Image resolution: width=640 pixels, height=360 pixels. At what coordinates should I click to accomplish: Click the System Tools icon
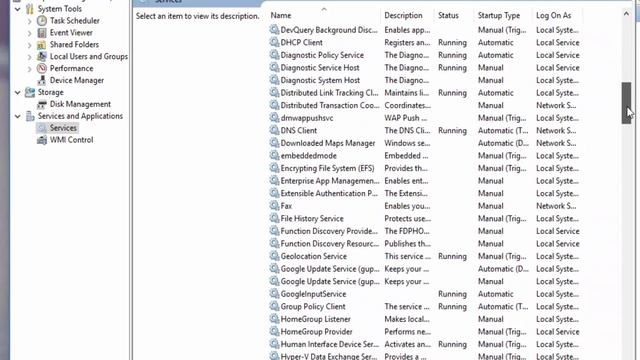point(30,9)
